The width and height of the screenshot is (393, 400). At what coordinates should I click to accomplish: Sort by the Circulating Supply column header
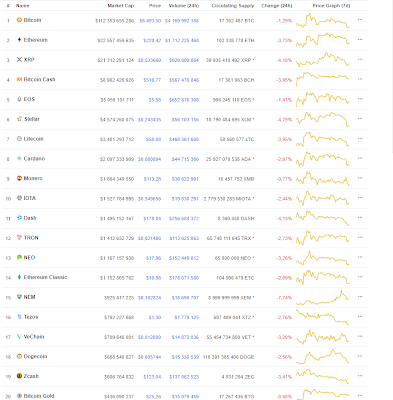(233, 6)
